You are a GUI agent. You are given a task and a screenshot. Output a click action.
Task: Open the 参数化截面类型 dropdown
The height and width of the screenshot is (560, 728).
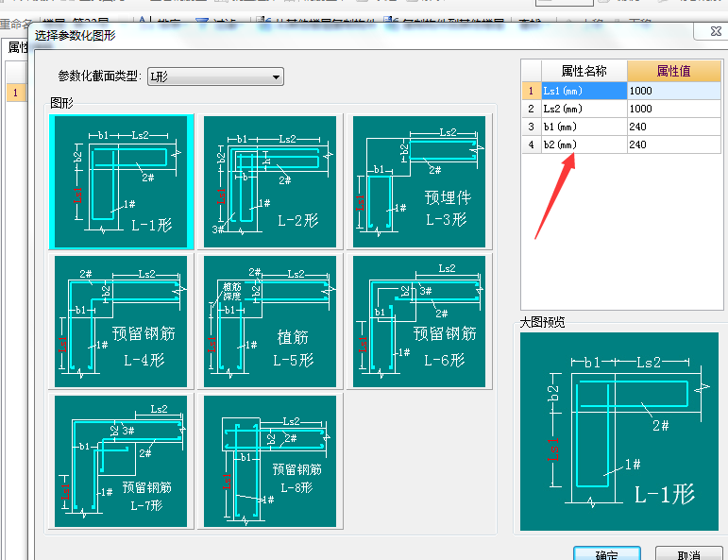point(215,76)
